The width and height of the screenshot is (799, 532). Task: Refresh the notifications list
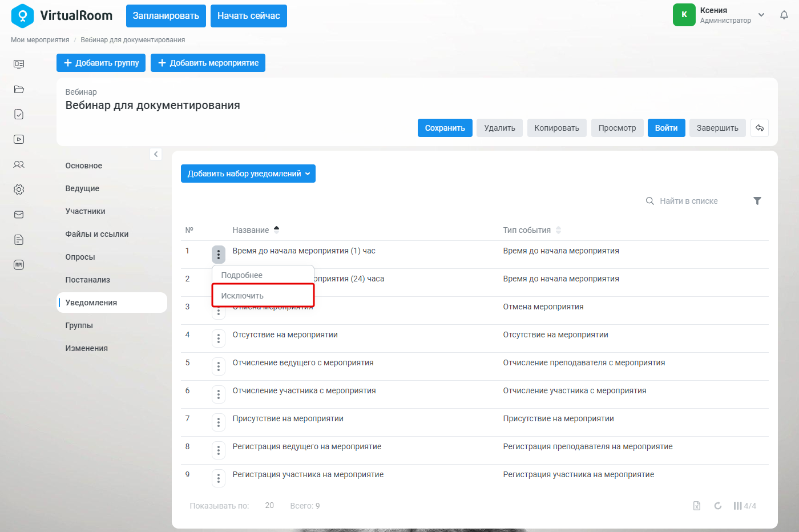(718, 506)
